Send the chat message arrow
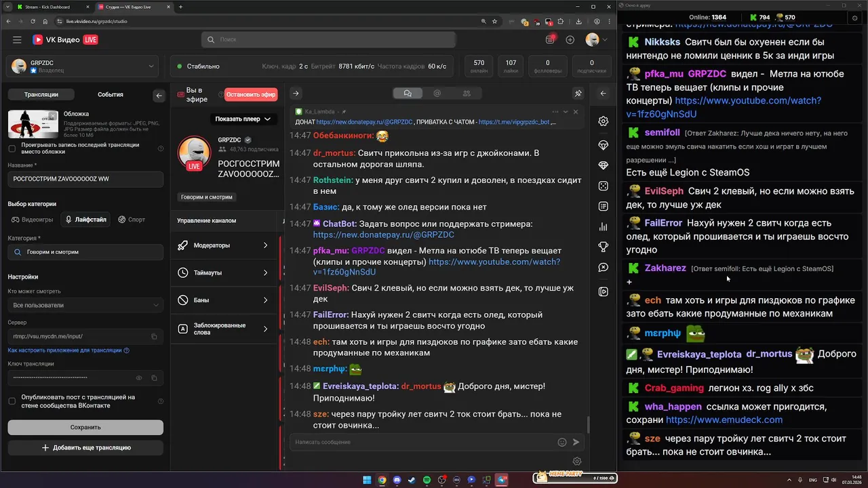Screen dimensions: 868x488 pyautogui.click(x=576, y=442)
